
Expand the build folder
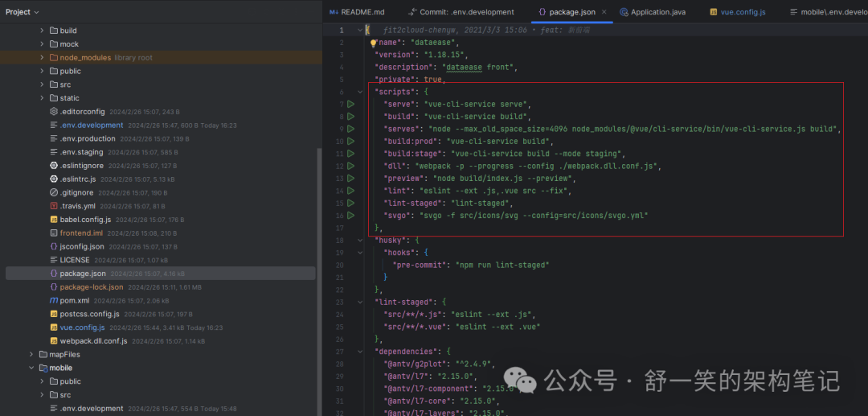coord(42,31)
